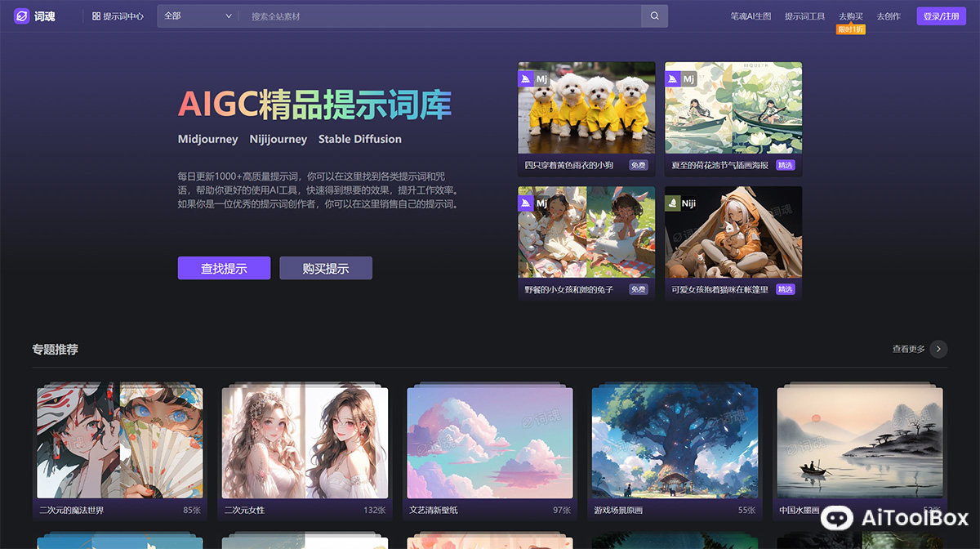Click the 85张 count

click(192, 511)
